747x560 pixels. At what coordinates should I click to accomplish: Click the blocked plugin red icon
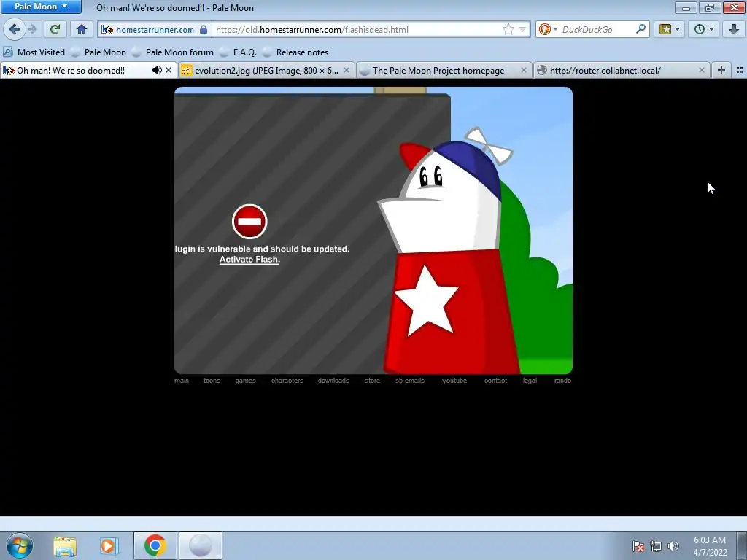click(249, 222)
